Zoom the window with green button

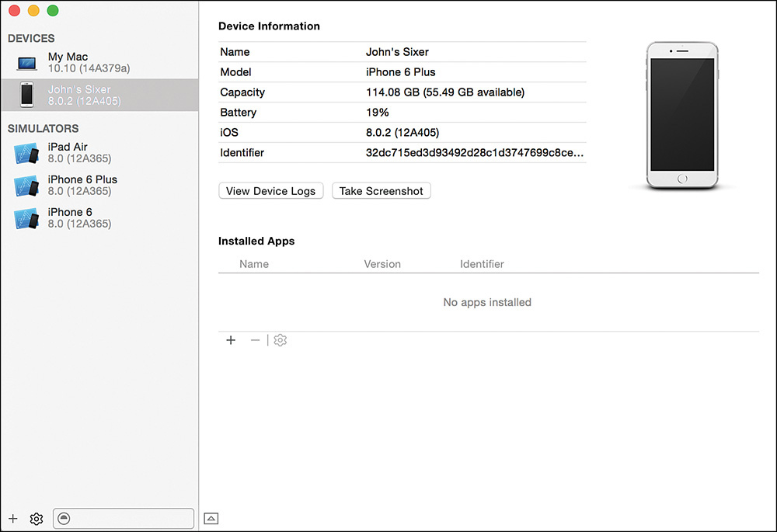(x=53, y=10)
